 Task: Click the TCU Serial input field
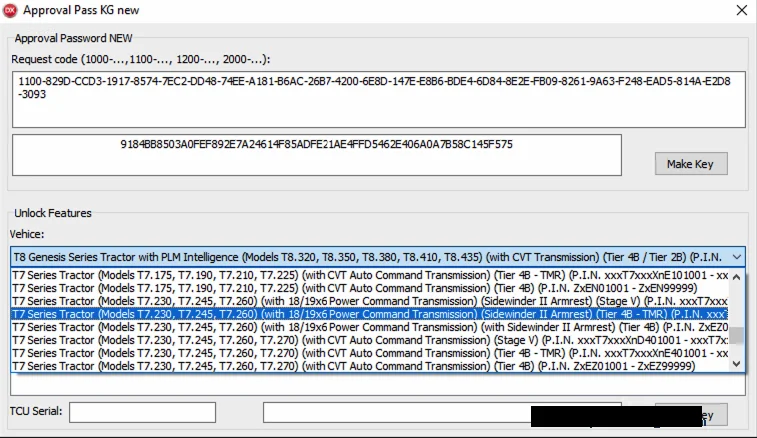[x=142, y=412]
